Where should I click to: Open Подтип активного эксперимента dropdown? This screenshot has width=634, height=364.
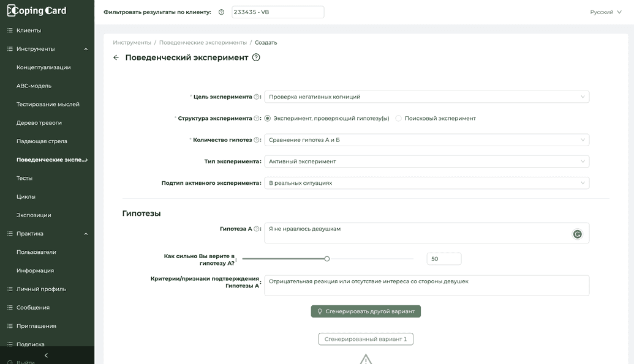click(426, 183)
